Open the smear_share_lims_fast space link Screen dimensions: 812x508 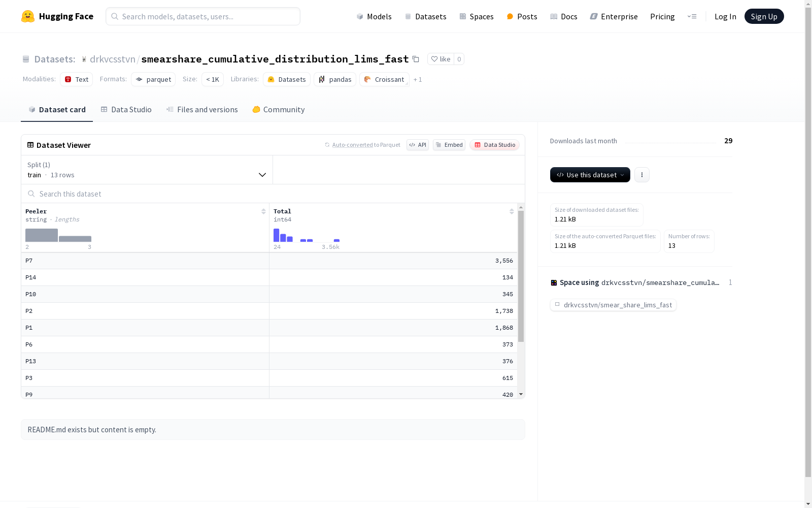613,305
